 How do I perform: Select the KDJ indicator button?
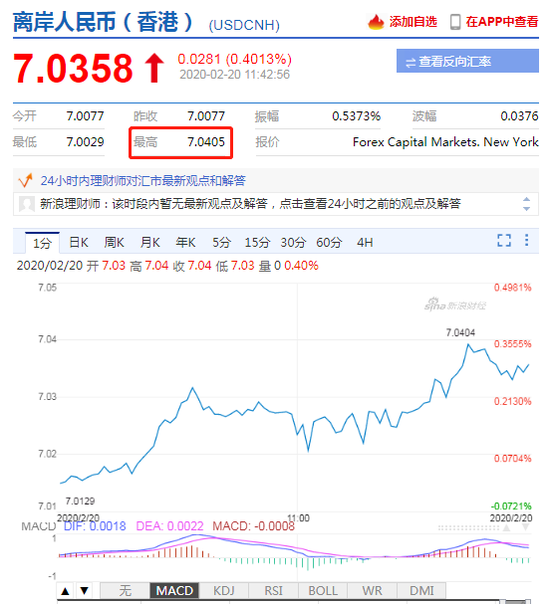pos(224,591)
